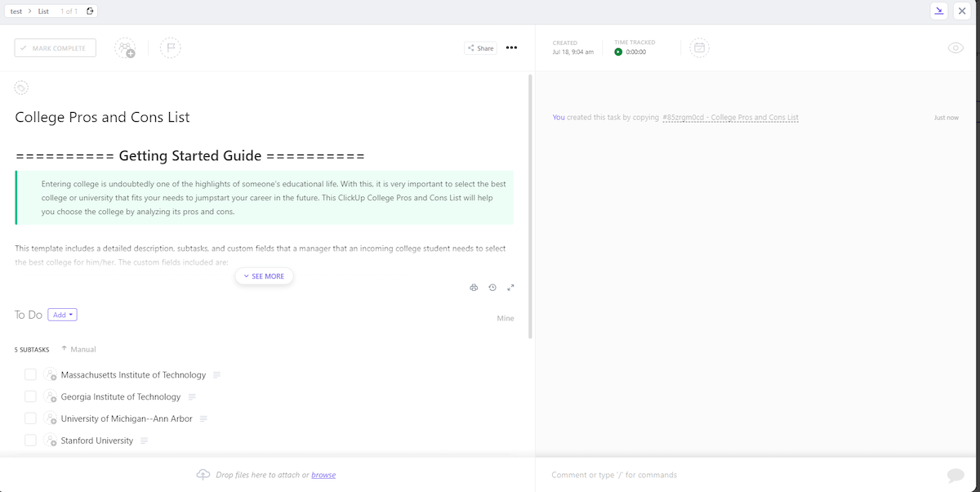Open the Massachusetts Institute of Technology subtask
The width and height of the screenshot is (980, 492).
(x=133, y=375)
